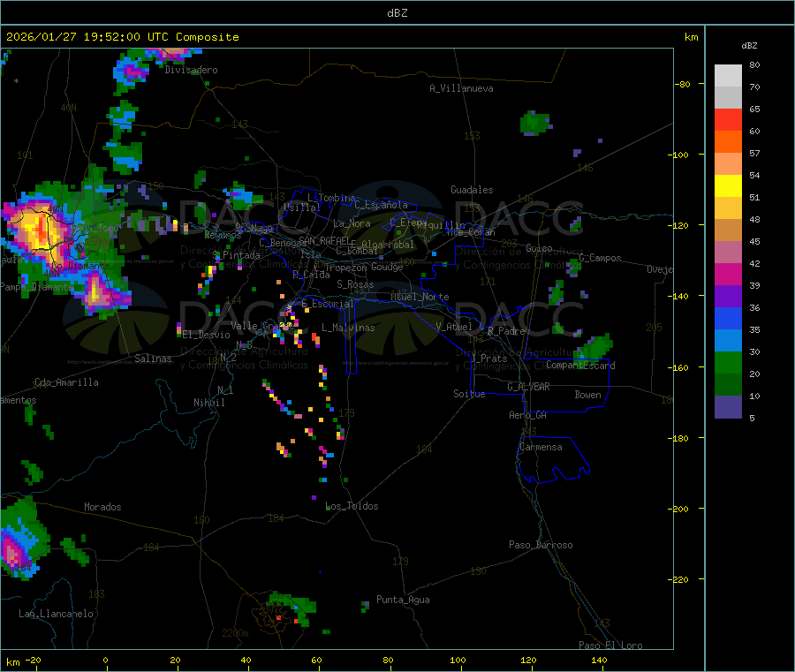Click the A_Villanueva place label
Screen dimensions: 795x672
[x=461, y=88]
